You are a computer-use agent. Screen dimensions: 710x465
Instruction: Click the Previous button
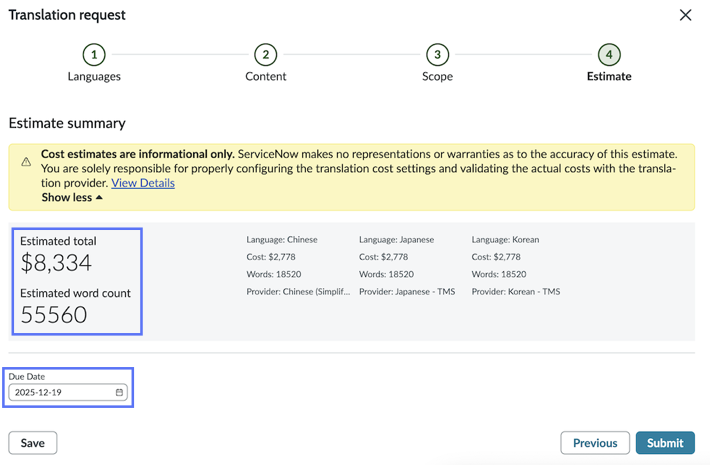(595, 443)
